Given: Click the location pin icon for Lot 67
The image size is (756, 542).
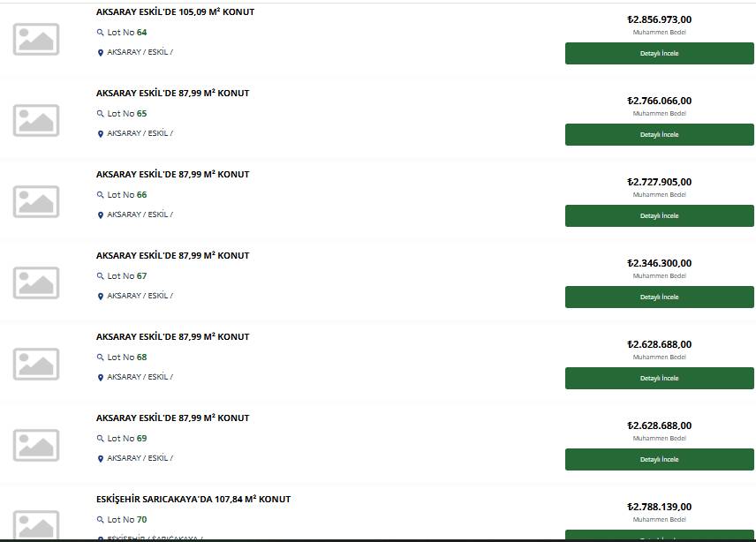Looking at the screenshot, I should click(101, 297).
